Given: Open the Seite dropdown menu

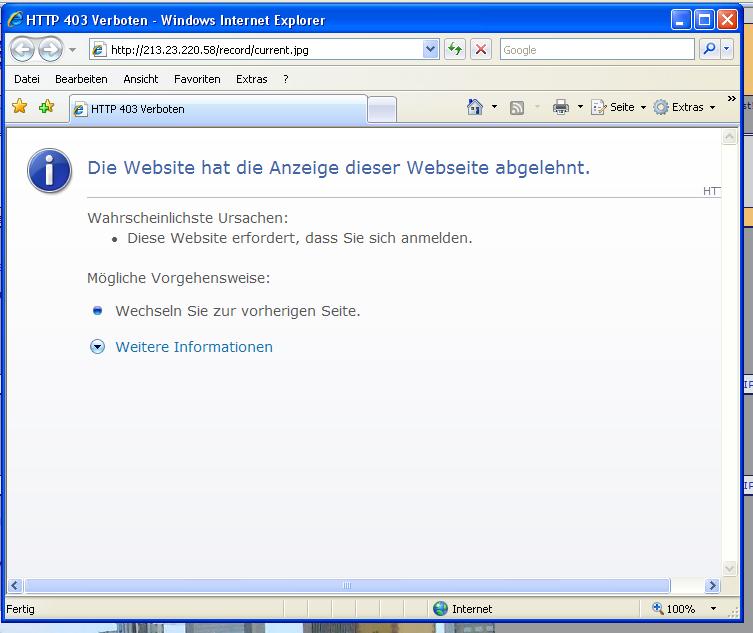Looking at the screenshot, I should click(620, 107).
